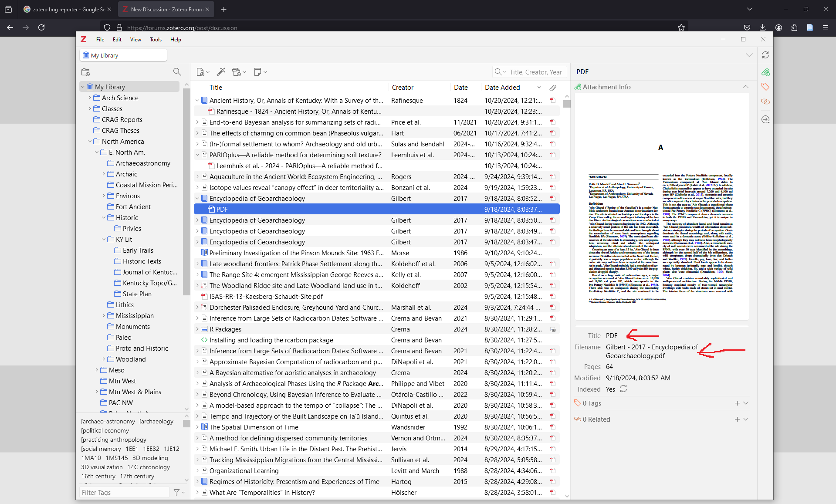Jump to Related section via side icon
This screenshot has height=504, width=836.
click(765, 101)
